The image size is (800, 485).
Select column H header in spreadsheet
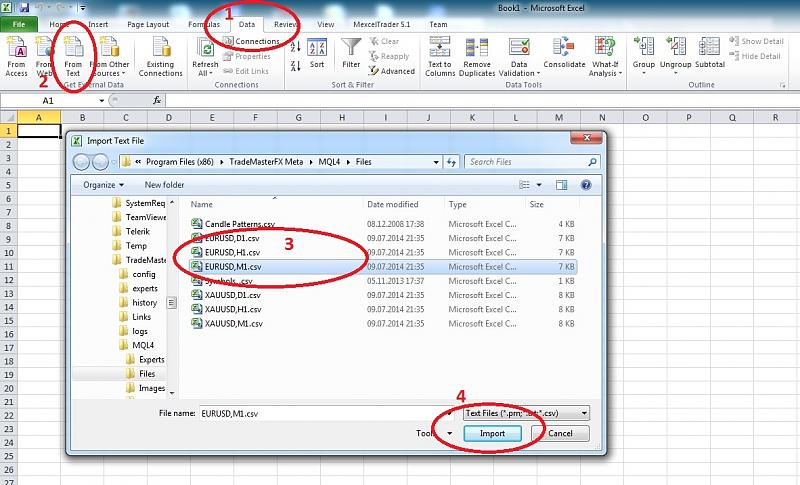[x=342, y=118]
